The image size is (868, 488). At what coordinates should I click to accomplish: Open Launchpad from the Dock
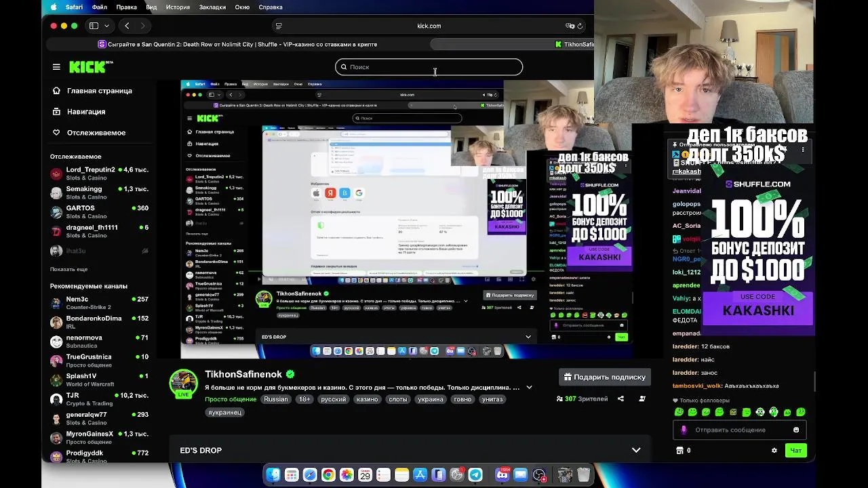tap(292, 475)
